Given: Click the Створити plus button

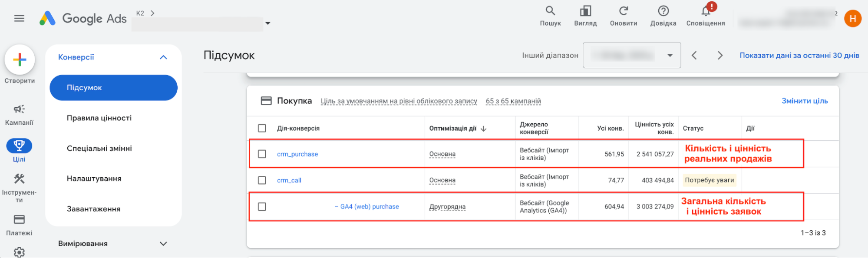Looking at the screenshot, I should [20, 60].
